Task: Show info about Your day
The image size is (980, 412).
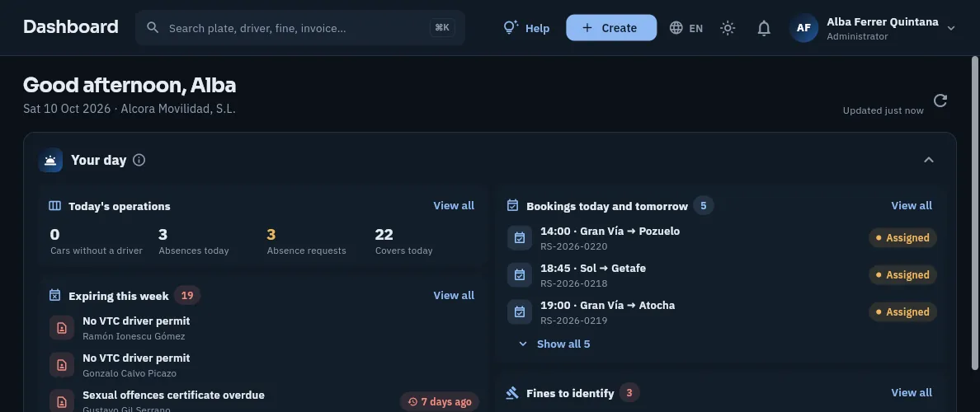Action: coord(139,160)
